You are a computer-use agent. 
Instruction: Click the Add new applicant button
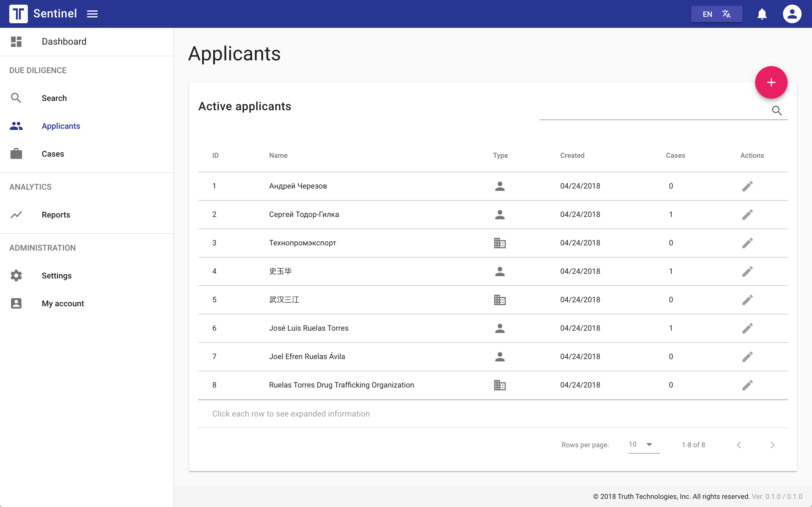click(x=772, y=82)
